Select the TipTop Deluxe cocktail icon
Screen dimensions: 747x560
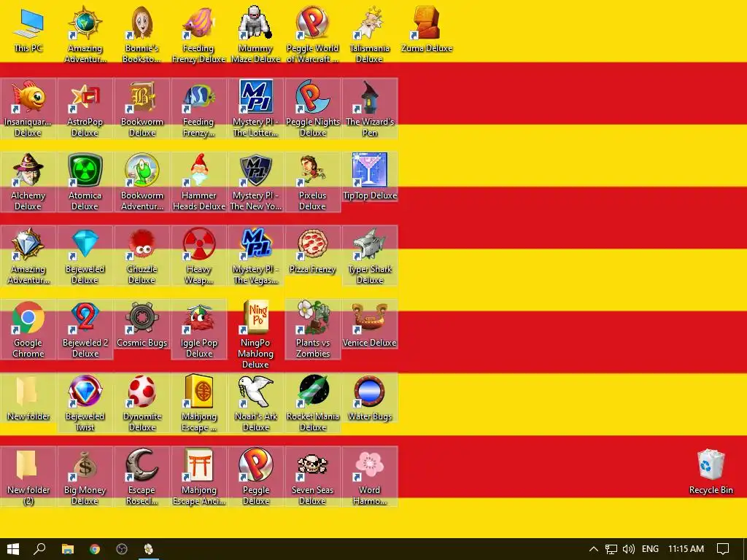(370, 176)
